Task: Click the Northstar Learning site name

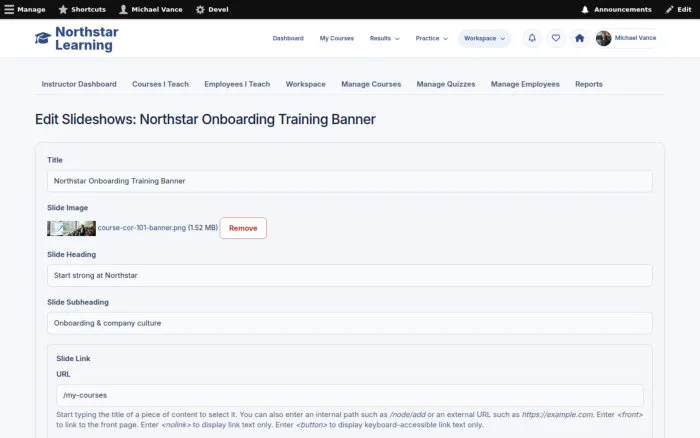Action: (87, 38)
